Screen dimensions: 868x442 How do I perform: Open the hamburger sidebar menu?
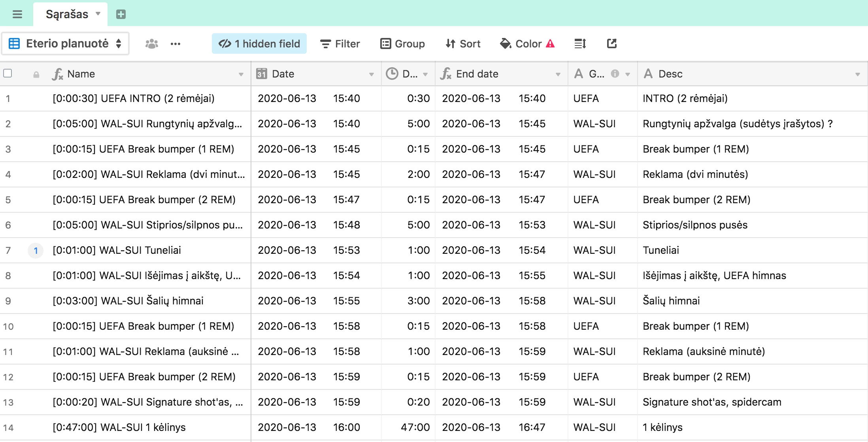[x=17, y=15]
